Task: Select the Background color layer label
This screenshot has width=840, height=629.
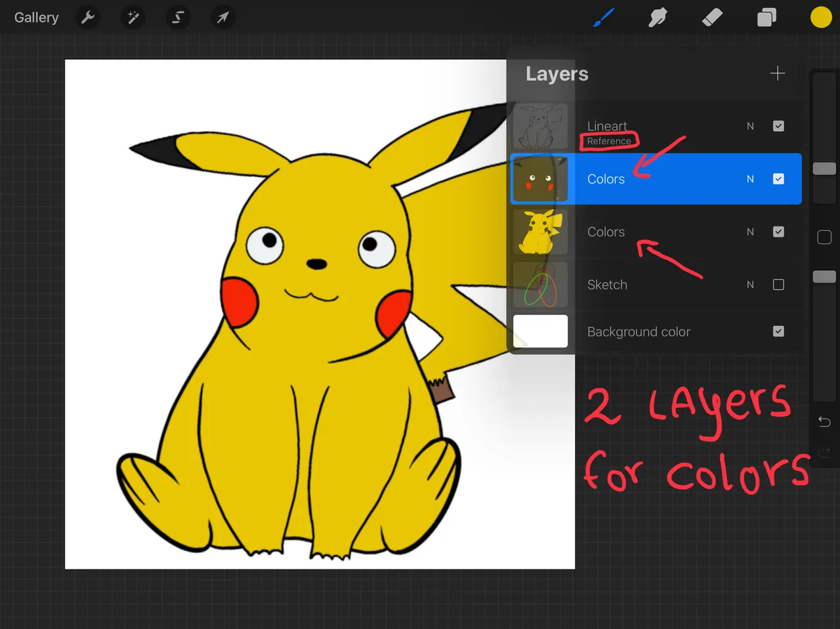Action: click(639, 332)
